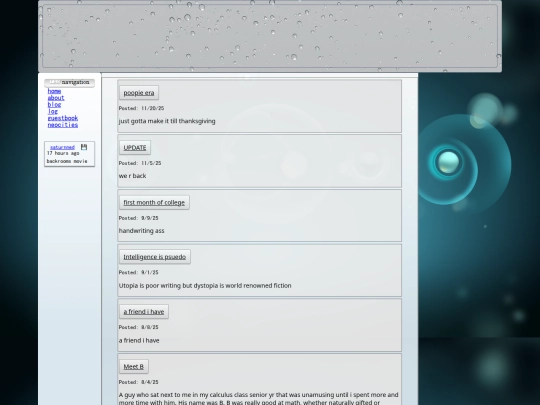Open the "poopie era" blog post
Viewport: 540px width, 405px height.
pos(139,93)
